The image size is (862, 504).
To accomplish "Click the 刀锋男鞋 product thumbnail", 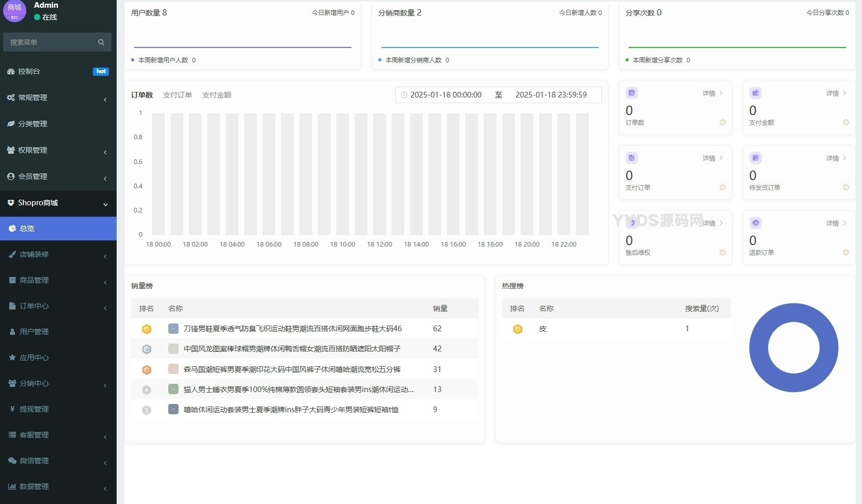I will click(173, 329).
